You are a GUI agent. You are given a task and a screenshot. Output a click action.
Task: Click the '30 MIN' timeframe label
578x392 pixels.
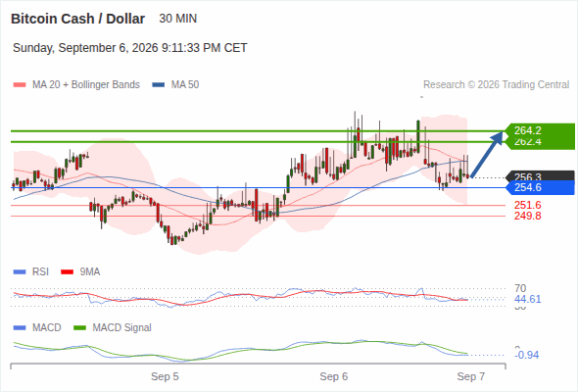pos(178,19)
